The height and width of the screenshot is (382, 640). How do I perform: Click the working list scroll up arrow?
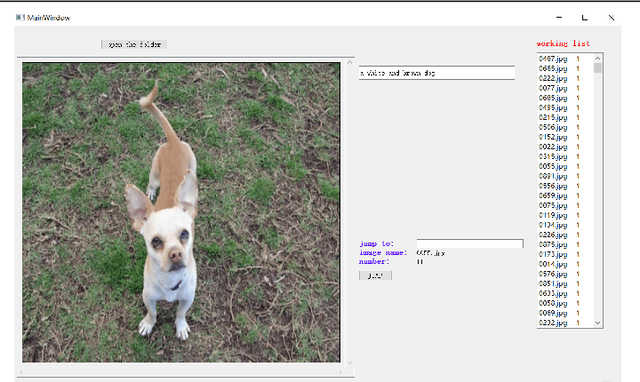598,58
